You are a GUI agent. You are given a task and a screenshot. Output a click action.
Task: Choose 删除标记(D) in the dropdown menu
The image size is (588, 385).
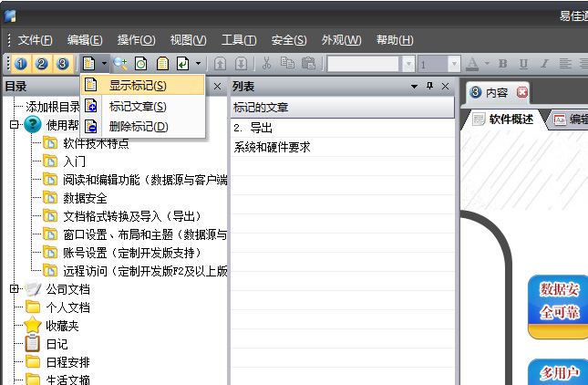coord(138,127)
